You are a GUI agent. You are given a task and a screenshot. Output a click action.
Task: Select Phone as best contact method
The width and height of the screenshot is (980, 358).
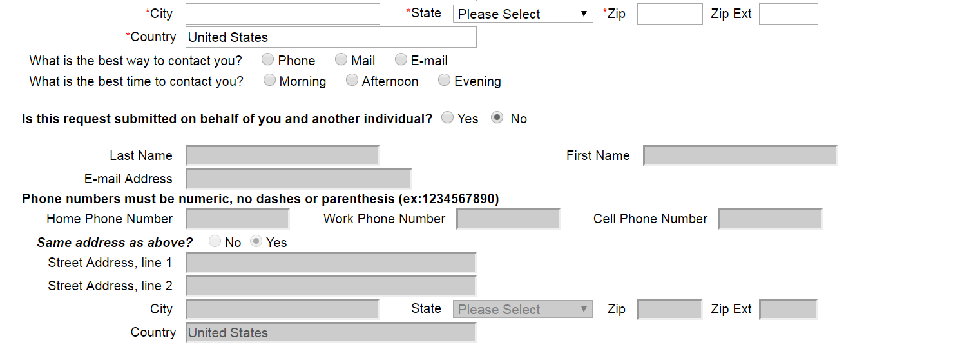(x=268, y=60)
